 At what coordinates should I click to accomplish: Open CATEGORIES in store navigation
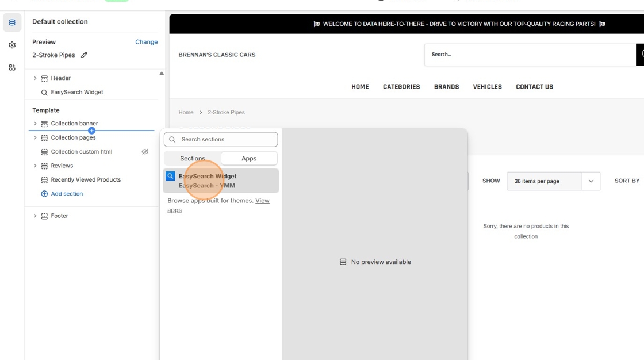pos(401,87)
